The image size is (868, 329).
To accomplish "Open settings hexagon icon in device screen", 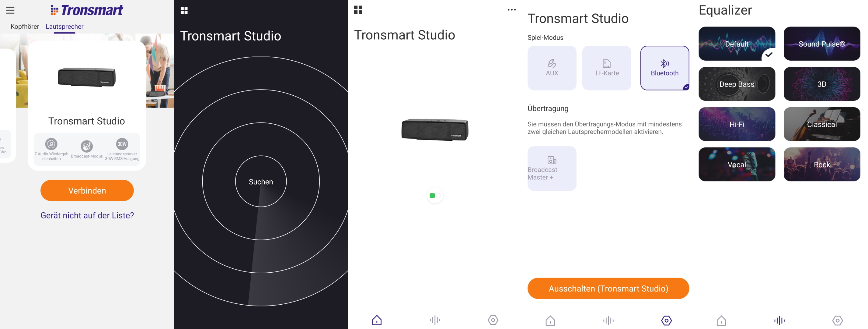I will (493, 320).
